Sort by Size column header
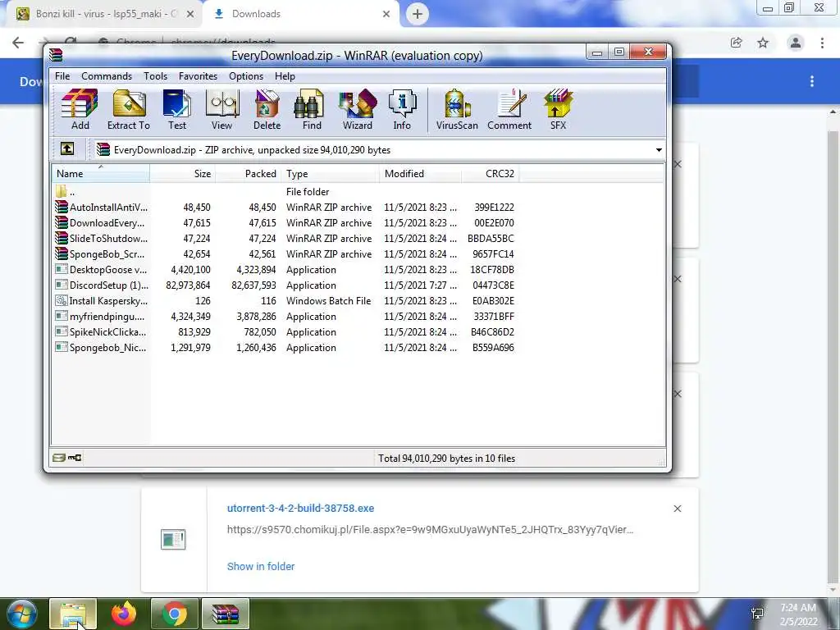Viewport: 840px width, 630px height. point(183,174)
